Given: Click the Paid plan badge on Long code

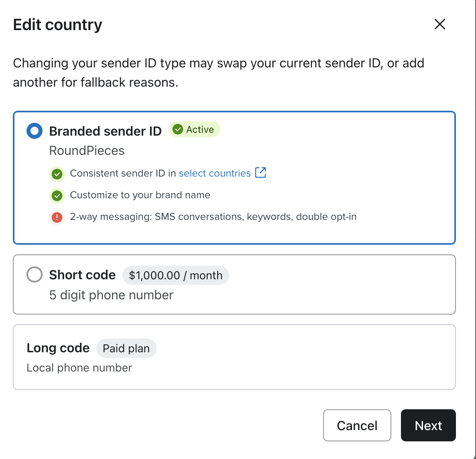Looking at the screenshot, I should tap(126, 348).
